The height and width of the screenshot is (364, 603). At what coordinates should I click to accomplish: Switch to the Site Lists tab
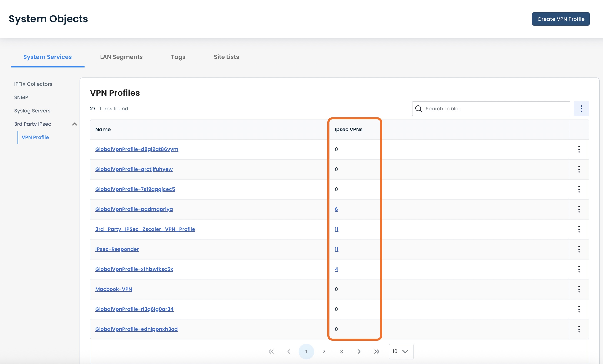(226, 57)
